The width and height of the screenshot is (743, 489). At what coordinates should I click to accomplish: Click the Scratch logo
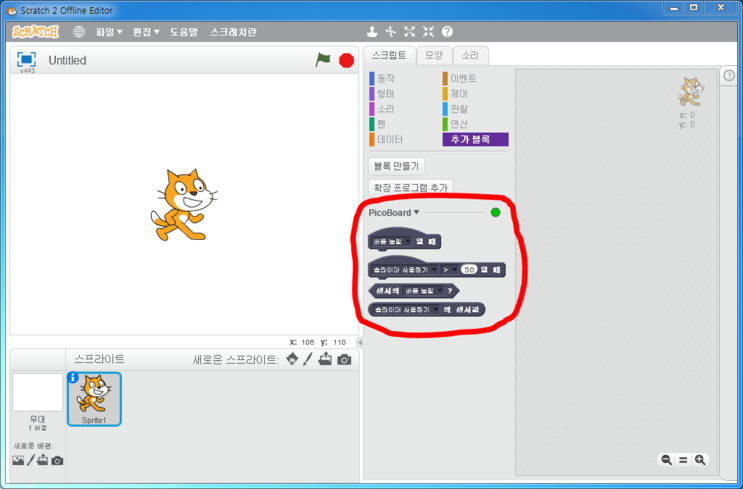pyautogui.click(x=36, y=32)
